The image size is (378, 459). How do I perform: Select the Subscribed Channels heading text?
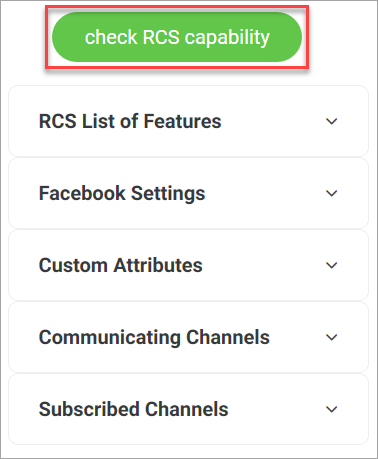tap(133, 409)
